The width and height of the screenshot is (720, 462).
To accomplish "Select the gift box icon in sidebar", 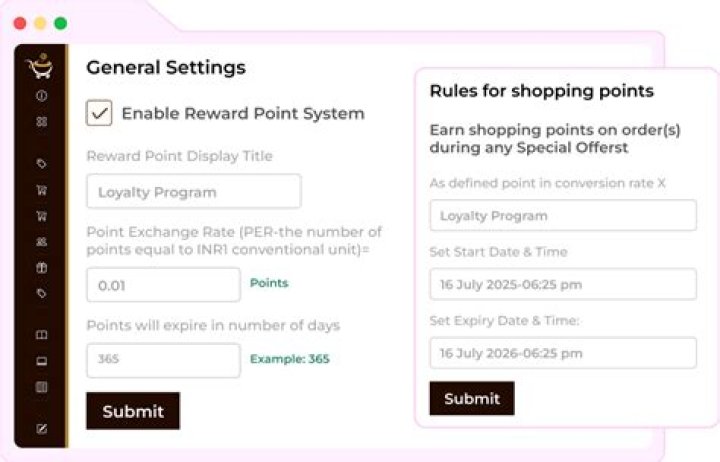I will 41,267.
